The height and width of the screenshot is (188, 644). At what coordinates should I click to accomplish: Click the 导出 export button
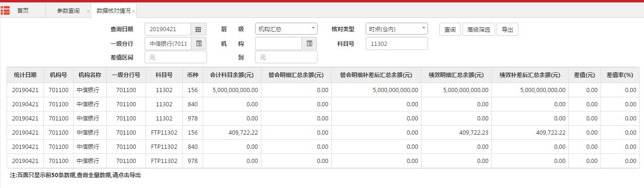(x=507, y=29)
